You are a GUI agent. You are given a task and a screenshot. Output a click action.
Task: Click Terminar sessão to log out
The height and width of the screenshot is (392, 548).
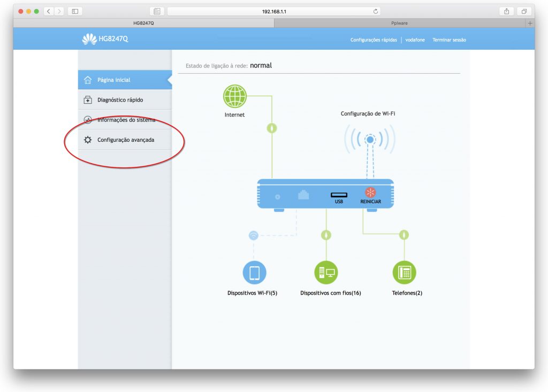(450, 40)
